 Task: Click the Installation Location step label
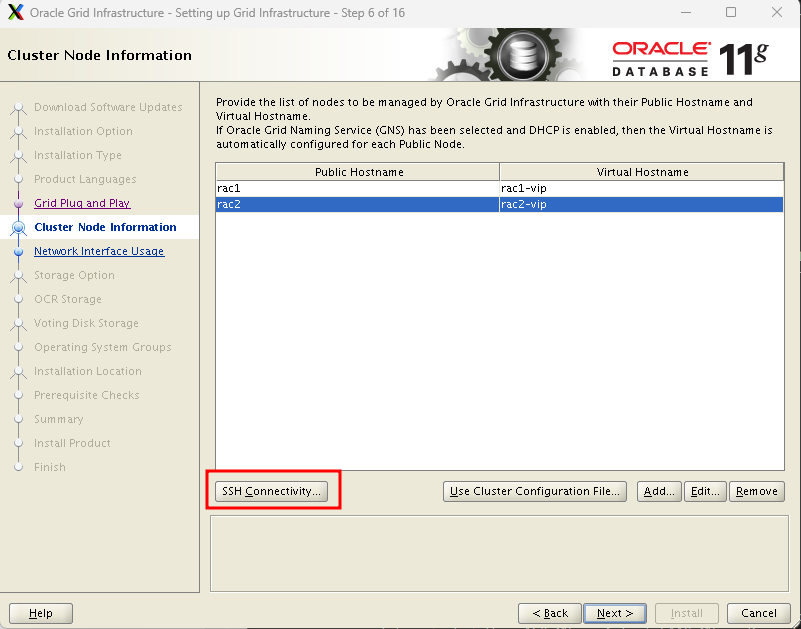87,371
